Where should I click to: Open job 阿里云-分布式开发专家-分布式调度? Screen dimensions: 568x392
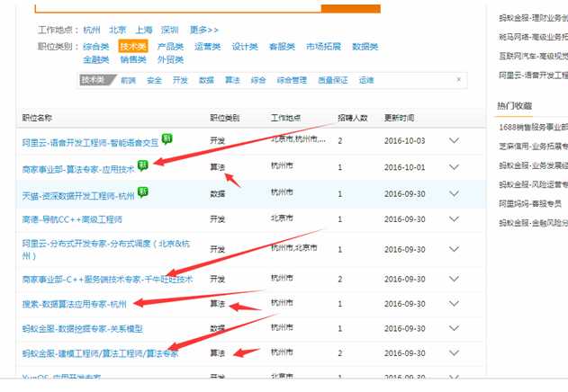click(x=106, y=249)
